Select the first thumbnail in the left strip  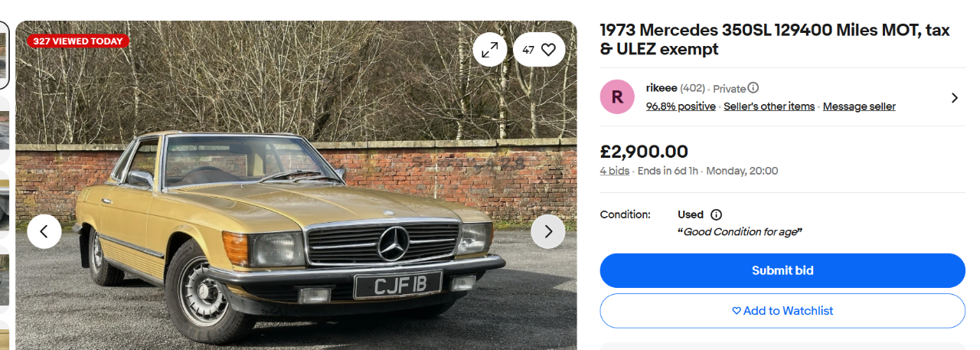[4, 54]
